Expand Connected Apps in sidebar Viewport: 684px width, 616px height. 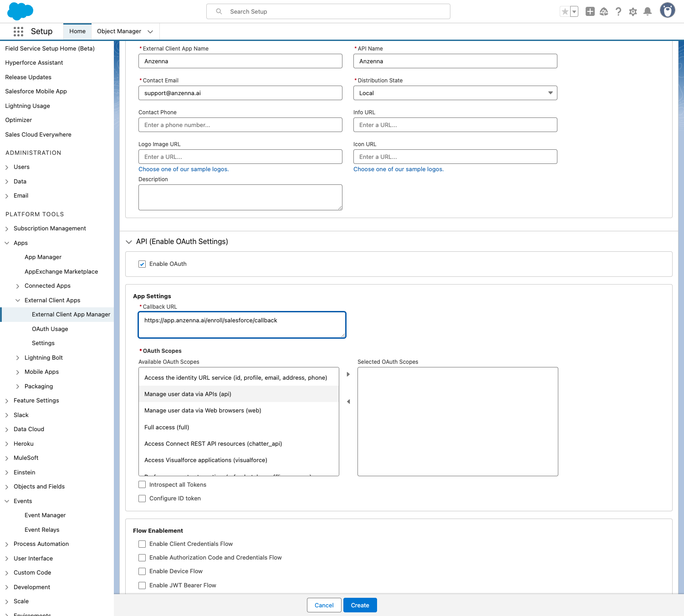(x=18, y=286)
